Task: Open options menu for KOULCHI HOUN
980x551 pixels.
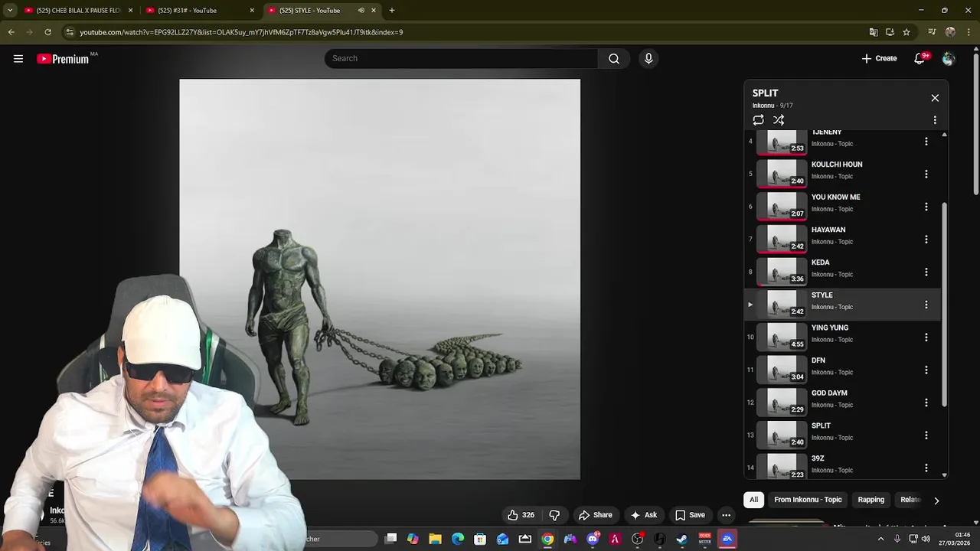Action: 926,174
